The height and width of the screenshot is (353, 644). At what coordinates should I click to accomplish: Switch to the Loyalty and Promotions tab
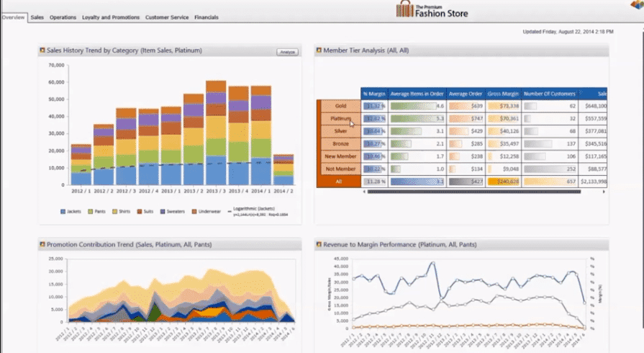[112, 17]
